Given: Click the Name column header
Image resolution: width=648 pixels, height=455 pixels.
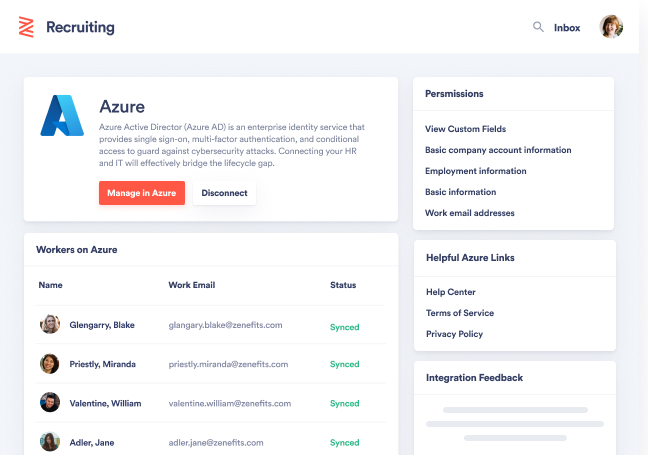Looking at the screenshot, I should [50, 285].
